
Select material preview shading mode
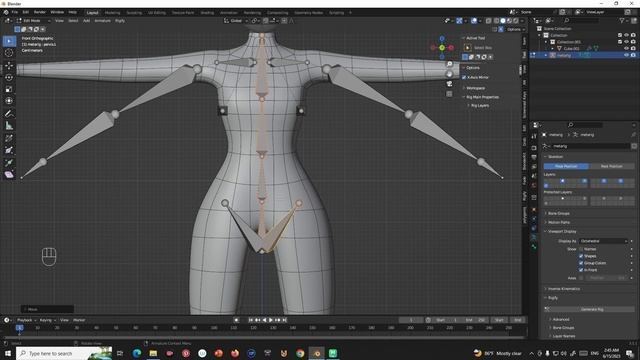(509, 20)
